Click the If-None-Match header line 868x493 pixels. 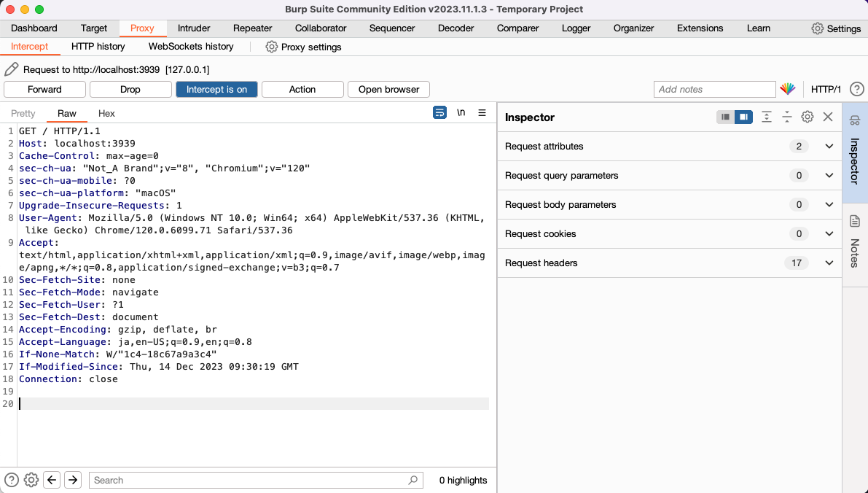tap(118, 354)
